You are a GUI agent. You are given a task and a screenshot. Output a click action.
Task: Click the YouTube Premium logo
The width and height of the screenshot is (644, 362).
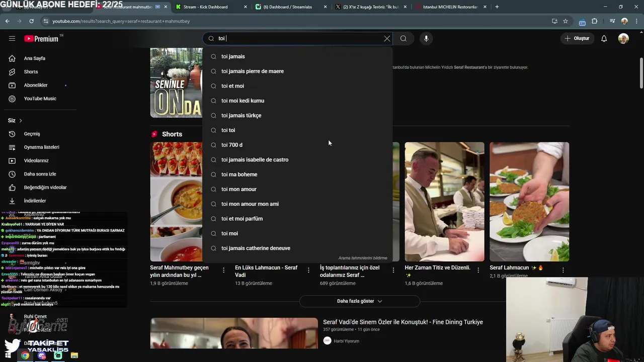click(x=41, y=39)
